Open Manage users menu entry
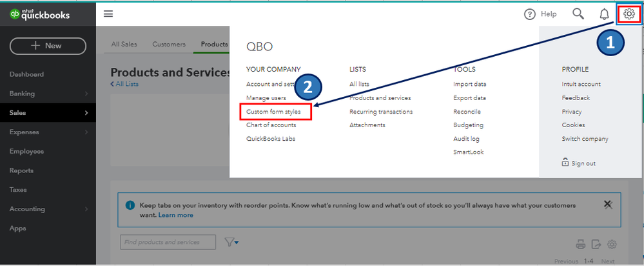 point(266,98)
